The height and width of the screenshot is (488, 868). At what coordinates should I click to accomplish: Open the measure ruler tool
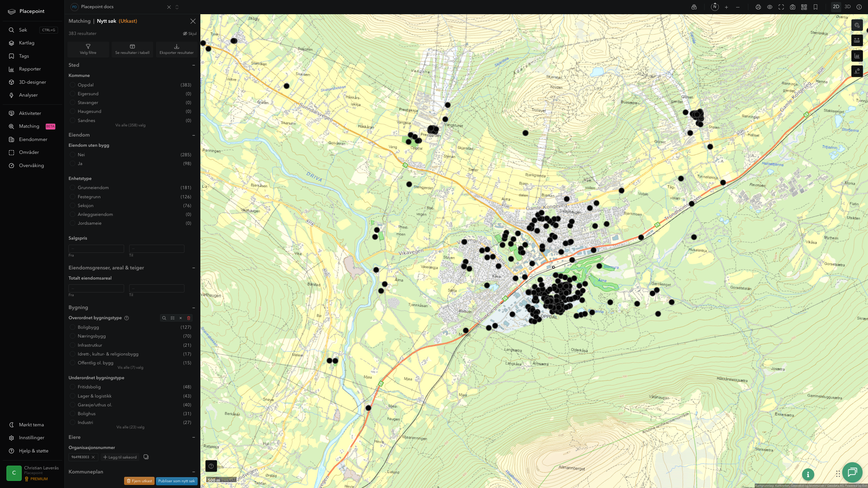(857, 40)
